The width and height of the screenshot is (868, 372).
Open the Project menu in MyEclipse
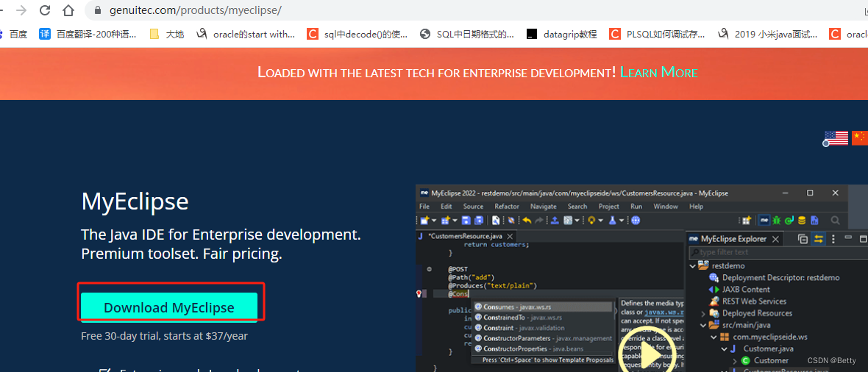pyautogui.click(x=609, y=207)
